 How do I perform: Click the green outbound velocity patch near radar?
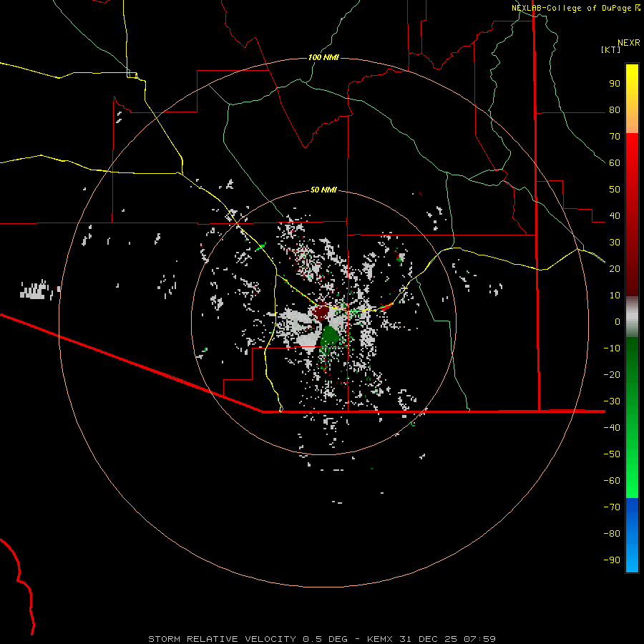(x=329, y=337)
